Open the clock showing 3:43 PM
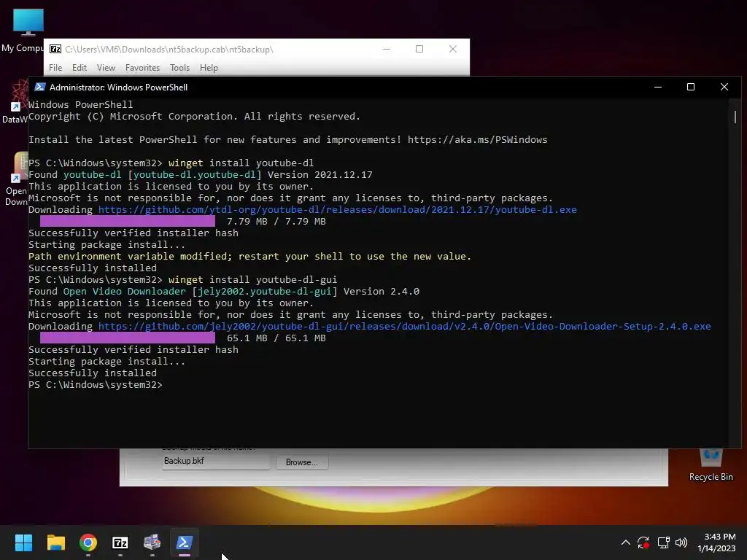 716,542
